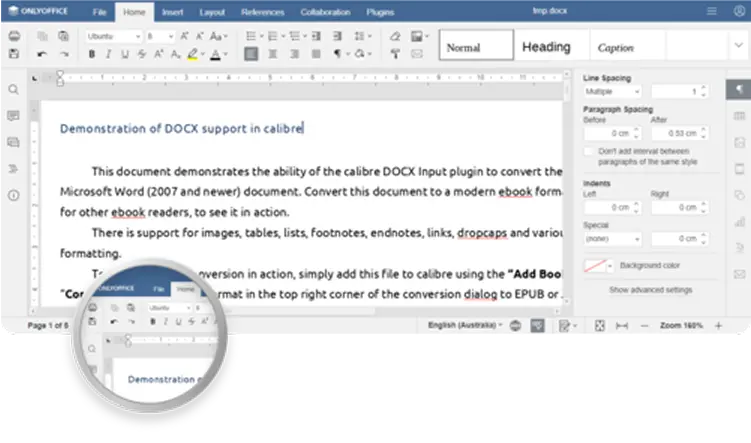Click the Increment font size icon
Viewport: 751px width, 443px height.
[x=184, y=36]
